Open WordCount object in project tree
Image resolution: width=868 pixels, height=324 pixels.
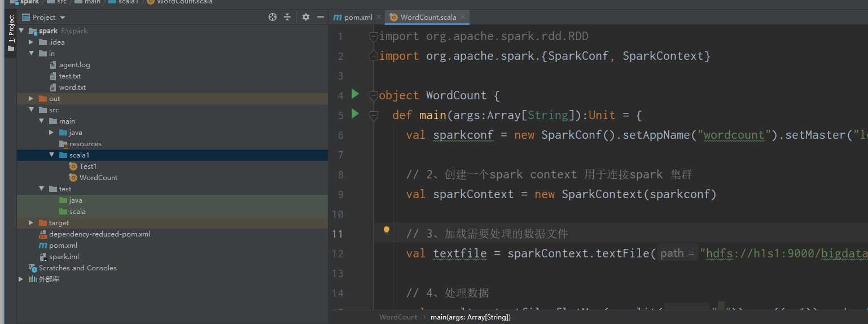(x=99, y=178)
